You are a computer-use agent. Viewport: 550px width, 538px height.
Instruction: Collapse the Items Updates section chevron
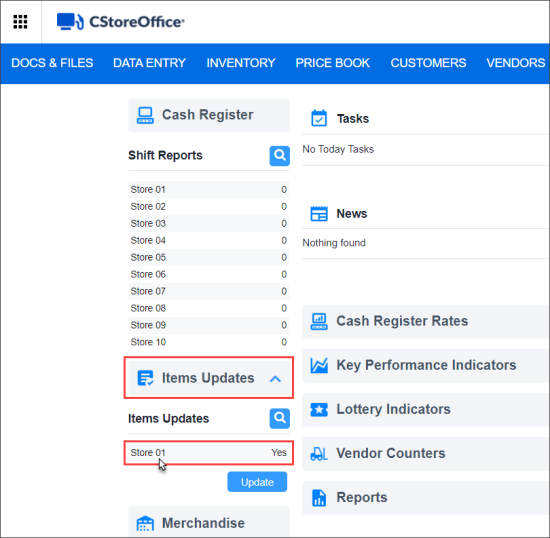276,379
